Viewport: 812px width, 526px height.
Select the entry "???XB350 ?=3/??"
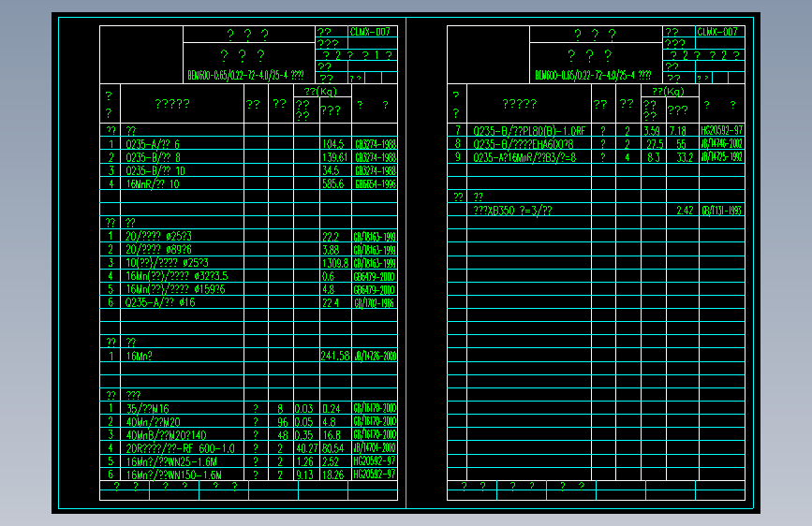click(x=512, y=211)
